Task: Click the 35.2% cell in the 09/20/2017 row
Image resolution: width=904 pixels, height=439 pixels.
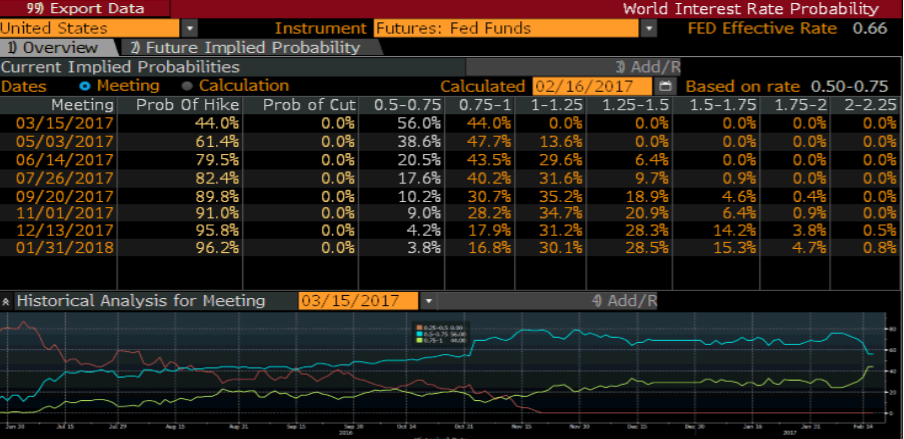Action: (x=561, y=195)
